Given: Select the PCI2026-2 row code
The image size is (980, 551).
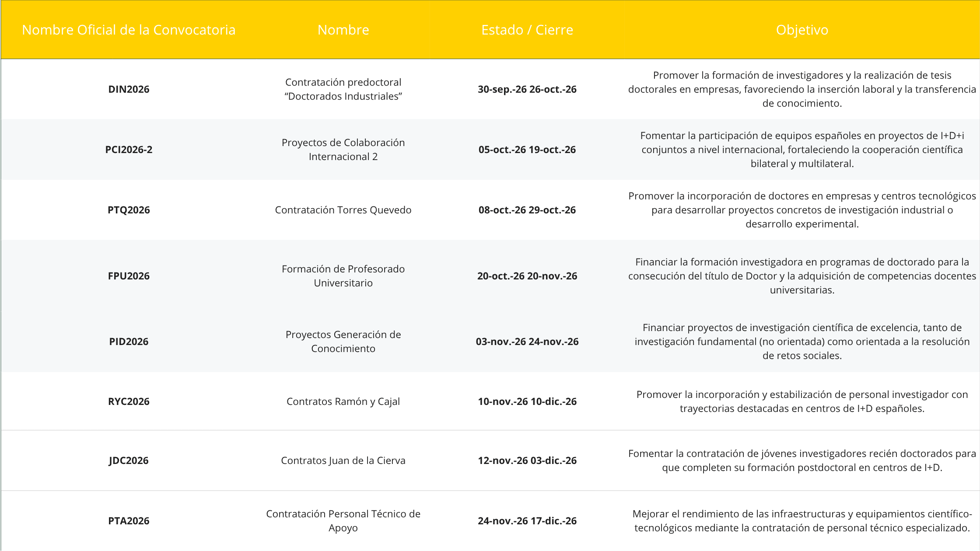Looking at the screenshot, I should coord(129,150).
